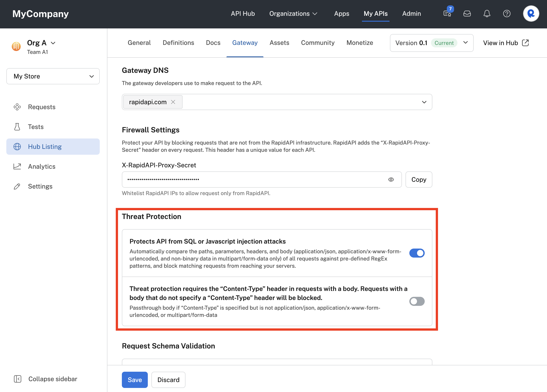Reveal the proxy secret with the eye icon
Image resolution: width=547 pixels, height=392 pixels.
pyautogui.click(x=391, y=179)
